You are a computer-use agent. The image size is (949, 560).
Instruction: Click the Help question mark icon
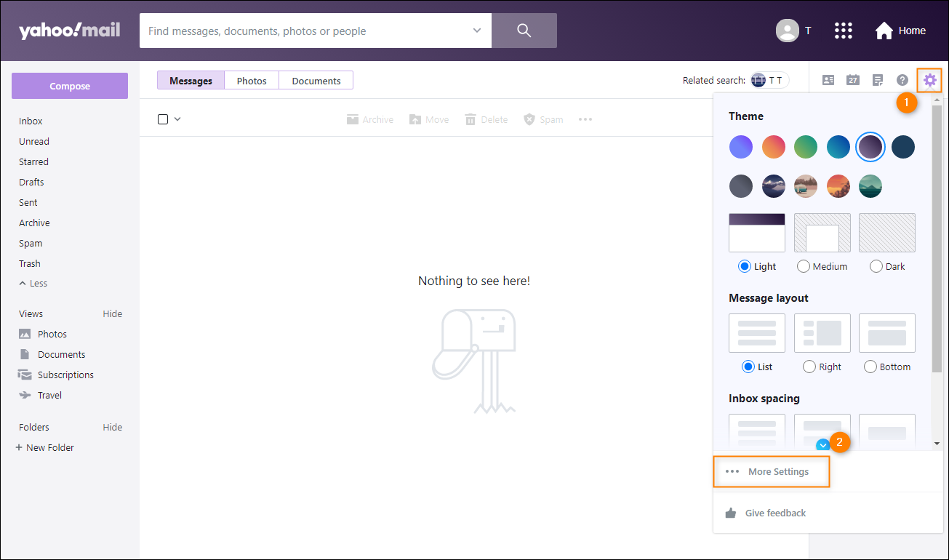coord(902,80)
